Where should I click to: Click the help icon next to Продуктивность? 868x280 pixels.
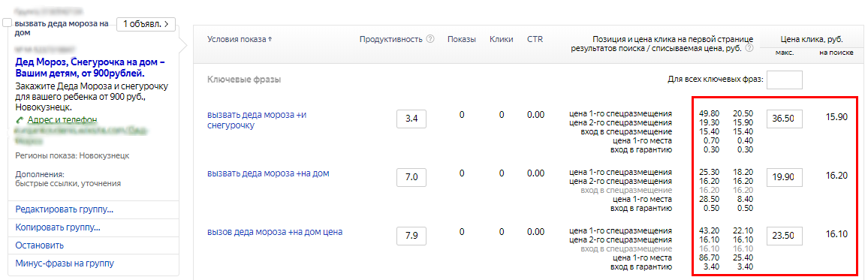click(x=430, y=39)
